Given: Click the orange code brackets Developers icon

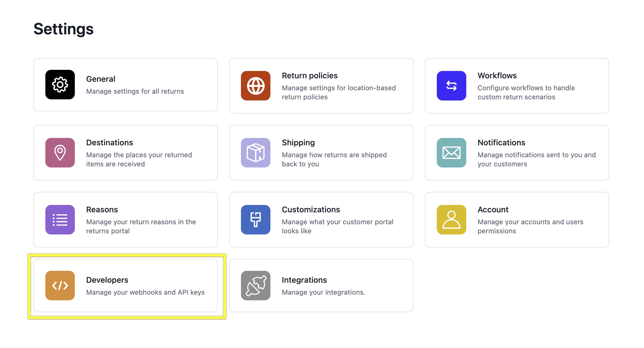Looking at the screenshot, I should [x=60, y=286].
